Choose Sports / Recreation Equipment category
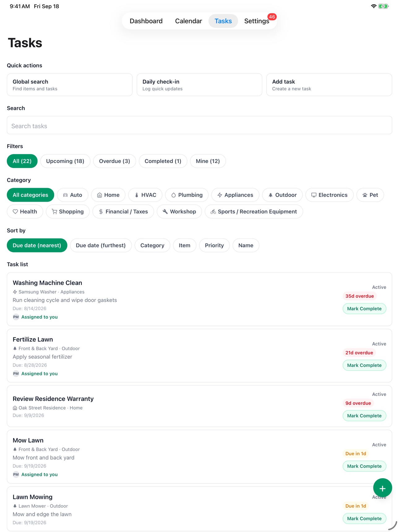The width and height of the screenshot is (399, 532). (254, 212)
